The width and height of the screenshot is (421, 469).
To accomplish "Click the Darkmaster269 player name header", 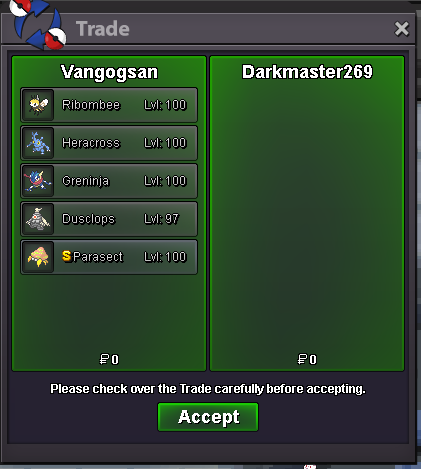I will pos(307,72).
